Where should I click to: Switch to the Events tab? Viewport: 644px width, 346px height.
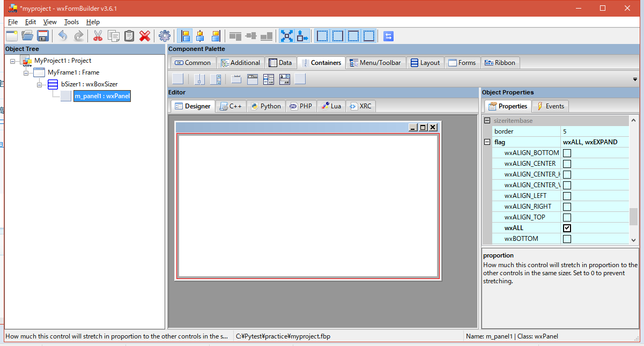[x=550, y=106]
